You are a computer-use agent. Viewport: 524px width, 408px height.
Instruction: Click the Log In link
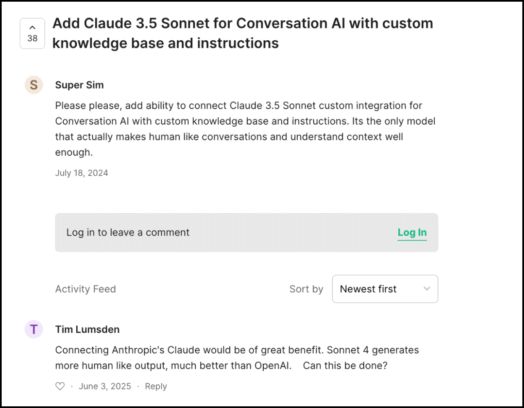(412, 233)
